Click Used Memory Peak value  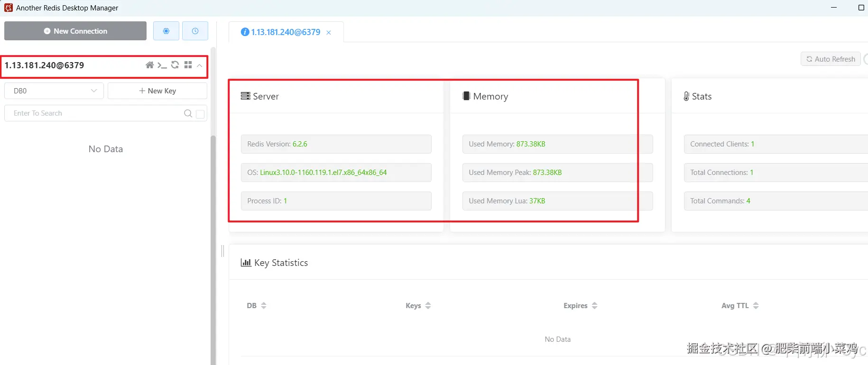pos(547,173)
